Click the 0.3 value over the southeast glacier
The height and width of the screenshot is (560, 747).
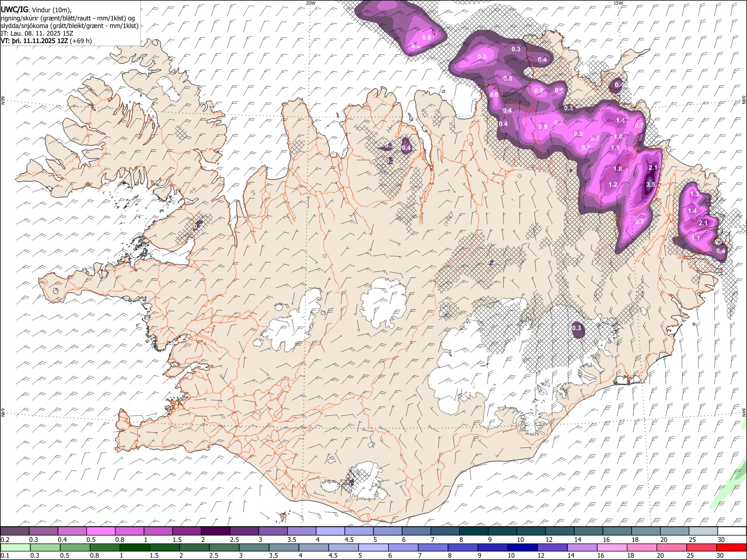click(577, 328)
